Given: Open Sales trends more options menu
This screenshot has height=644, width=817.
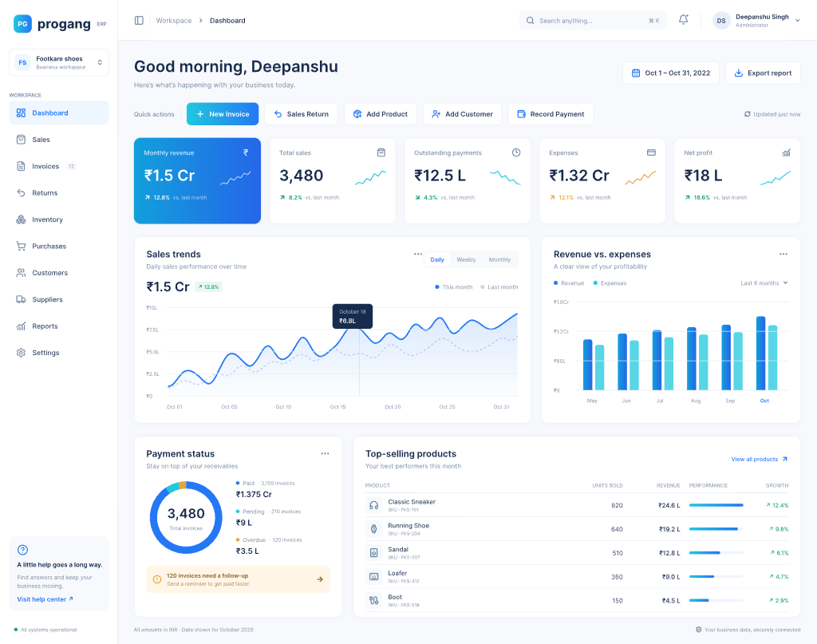Looking at the screenshot, I should (418, 255).
